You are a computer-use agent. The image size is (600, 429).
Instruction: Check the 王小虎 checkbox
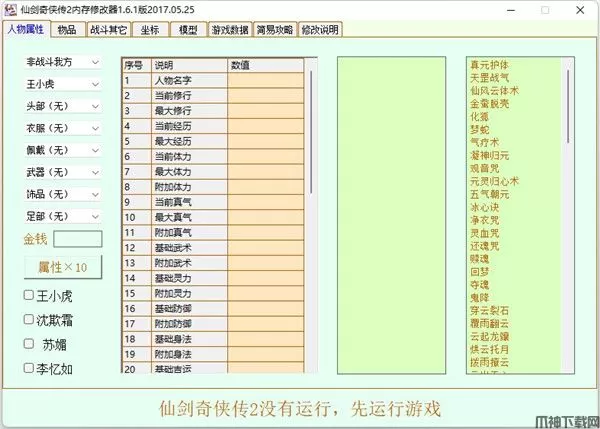point(29,295)
